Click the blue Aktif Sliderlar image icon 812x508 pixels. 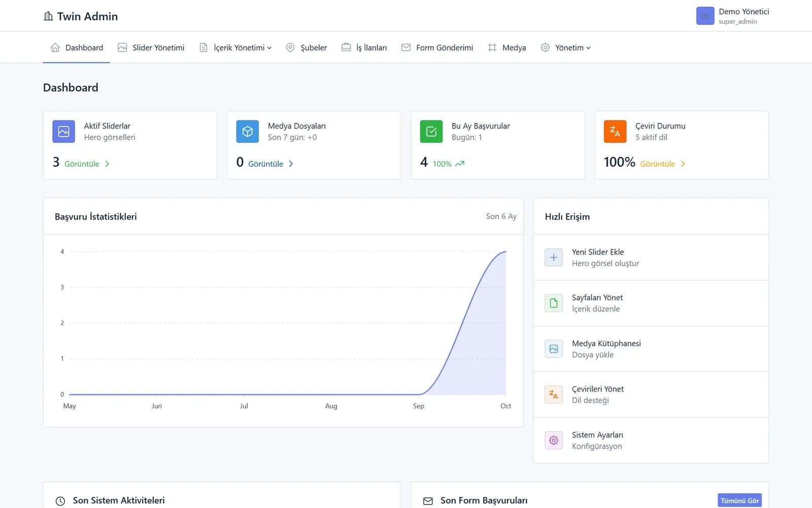point(63,132)
